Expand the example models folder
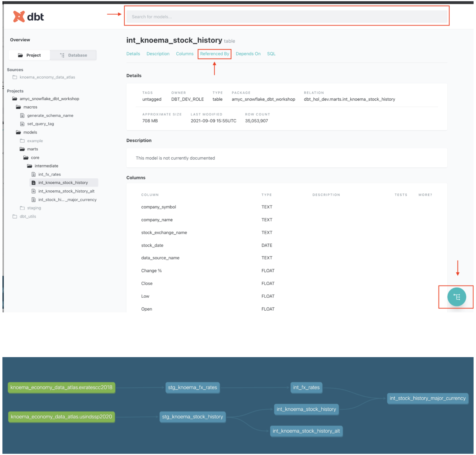 coord(35,141)
